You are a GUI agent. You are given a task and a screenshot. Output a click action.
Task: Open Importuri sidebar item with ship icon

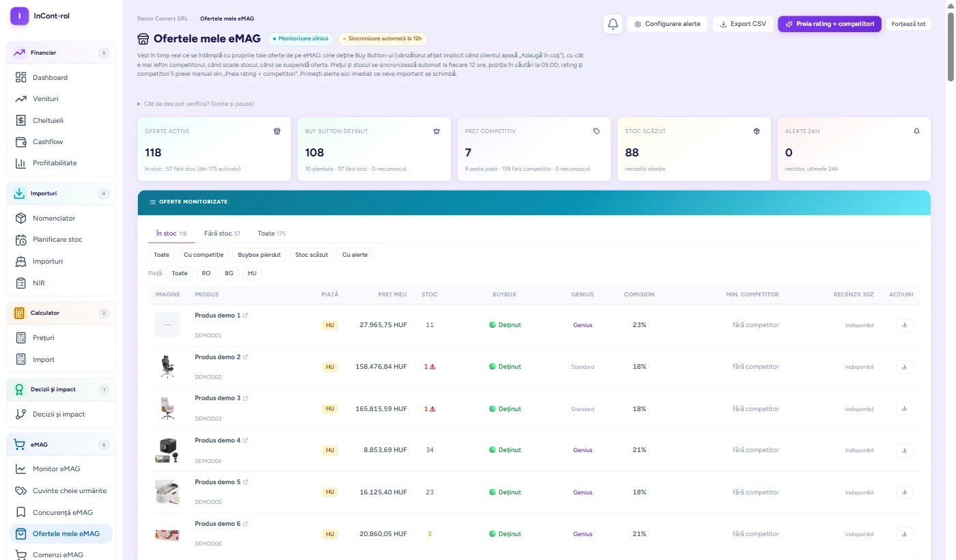point(61,261)
